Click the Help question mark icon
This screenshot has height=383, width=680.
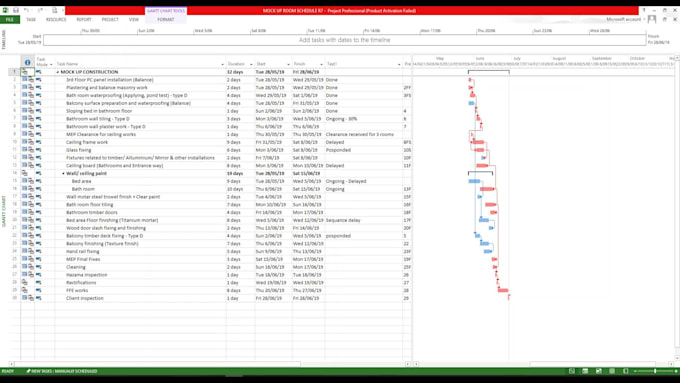coord(644,10)
